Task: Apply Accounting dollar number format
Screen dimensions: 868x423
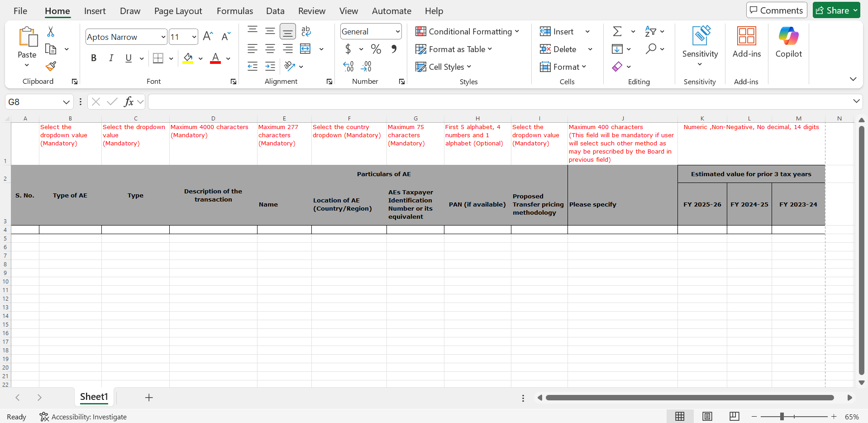Action: click(x=348, y=49)
